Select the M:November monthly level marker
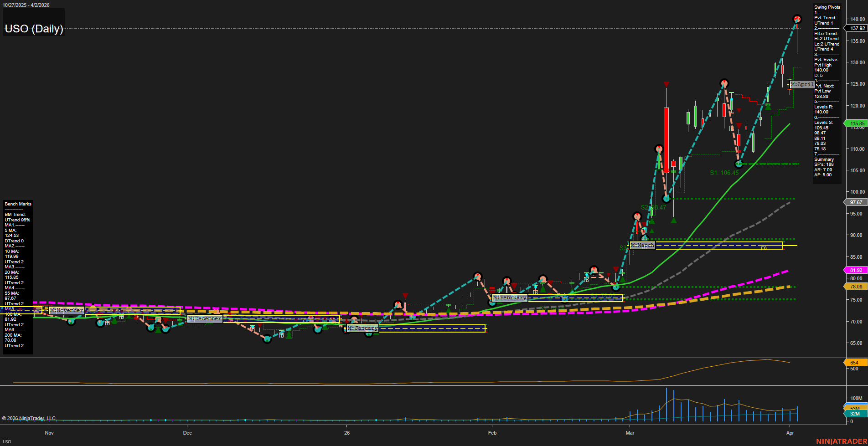Screen dimensions: 868x446 (x=67, y=310)
